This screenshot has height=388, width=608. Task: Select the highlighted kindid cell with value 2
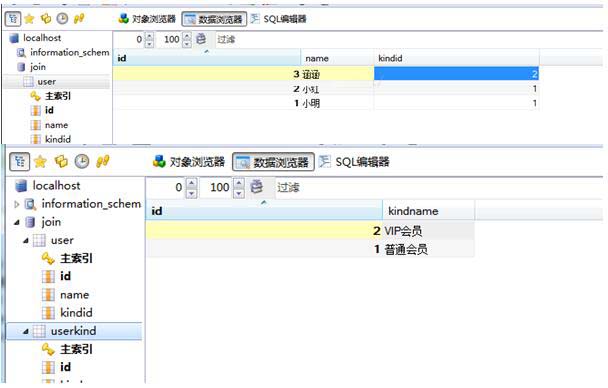[x=456, y=74]
